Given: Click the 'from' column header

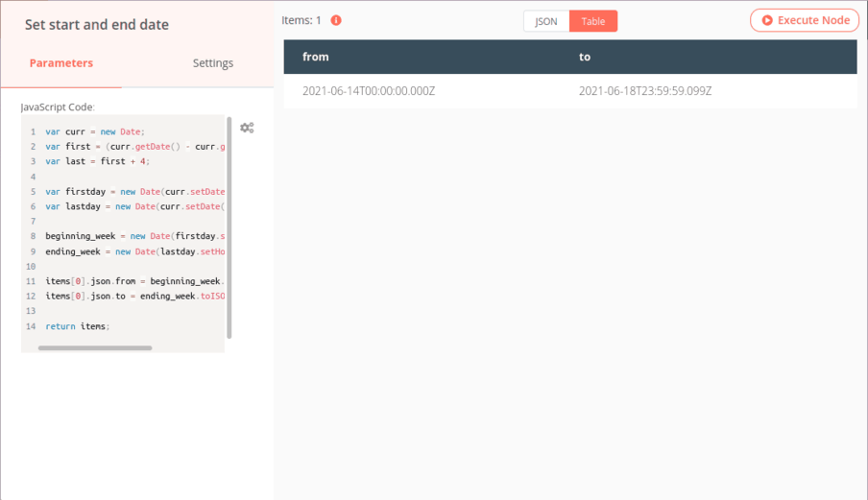Looking at the screenshot, I should [x=316, y=57].
